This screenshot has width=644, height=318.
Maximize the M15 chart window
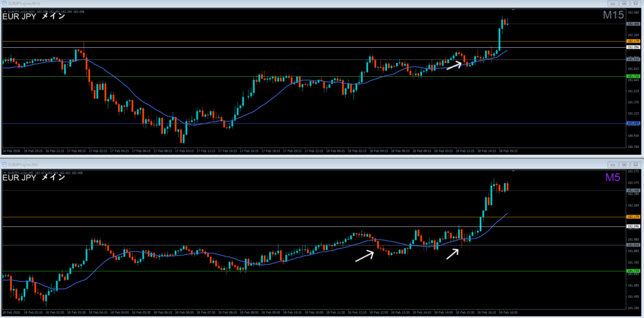(x=623, y=3)
